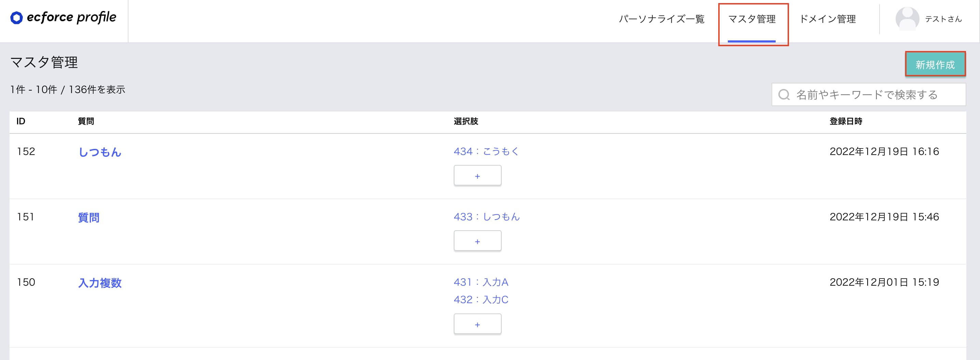980x360 pixels.
Task: Switch to the マスタ管理 tab
Action: click(x=752, y=19)
